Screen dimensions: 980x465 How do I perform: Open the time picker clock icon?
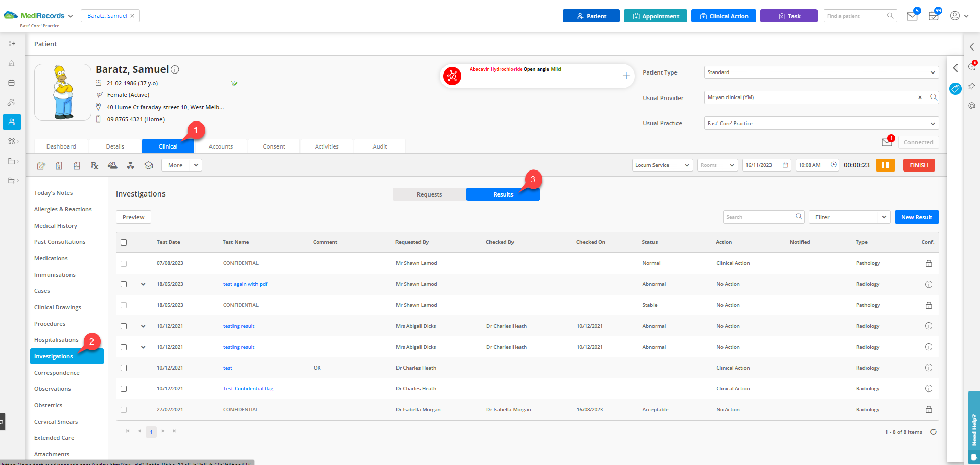(x=834, y=165)
